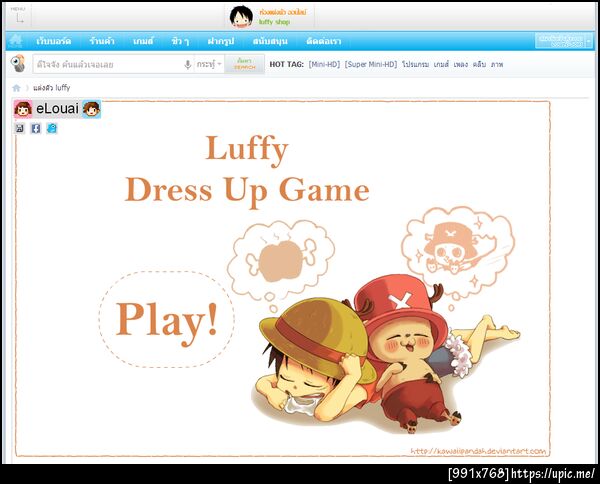The image size is (600, 484).
Task: Click the SEARCH button
Action: pyautogui.click(x=244, y=64)
